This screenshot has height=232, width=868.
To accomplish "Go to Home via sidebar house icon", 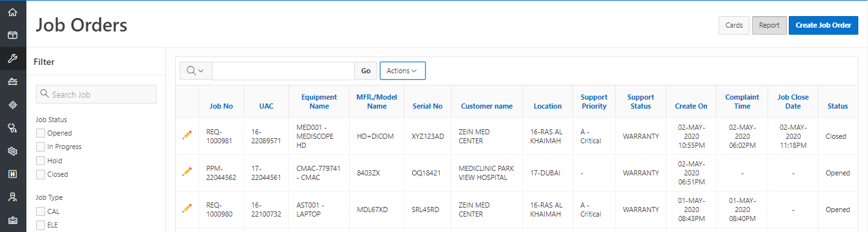I will click(12, 12).
